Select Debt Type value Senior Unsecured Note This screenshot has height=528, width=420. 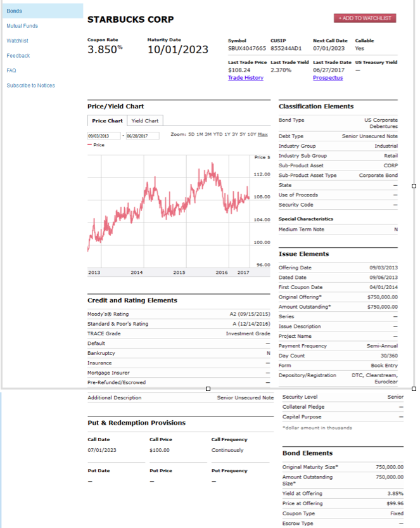369,136
